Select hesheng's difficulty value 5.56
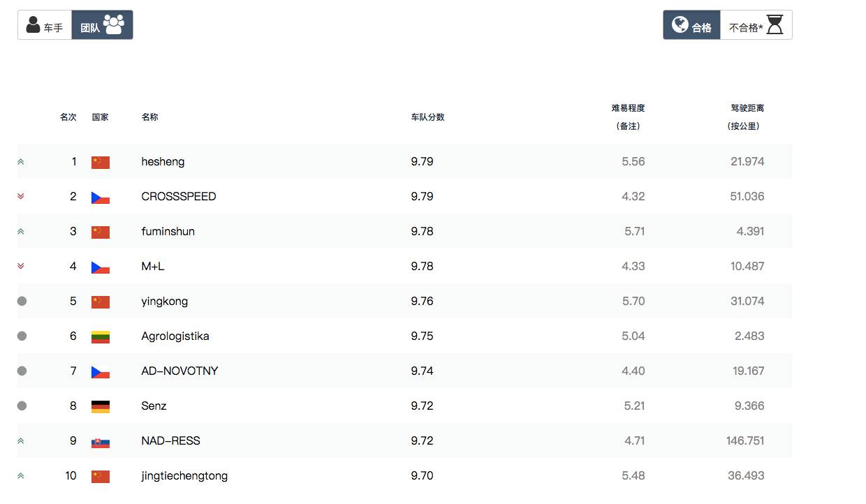The image size is (866, 504). (633, 161)
